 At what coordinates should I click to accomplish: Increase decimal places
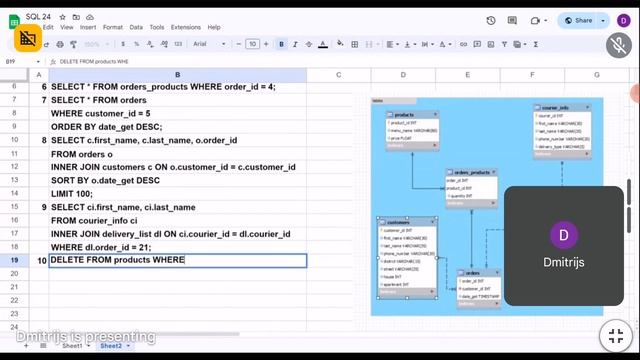[164, 44]
